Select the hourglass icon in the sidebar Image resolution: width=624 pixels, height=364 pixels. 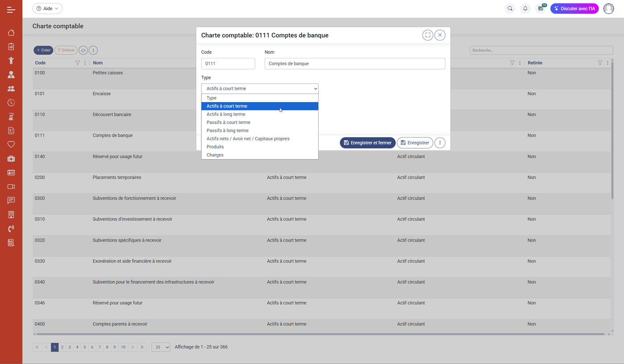pos(11,116)
